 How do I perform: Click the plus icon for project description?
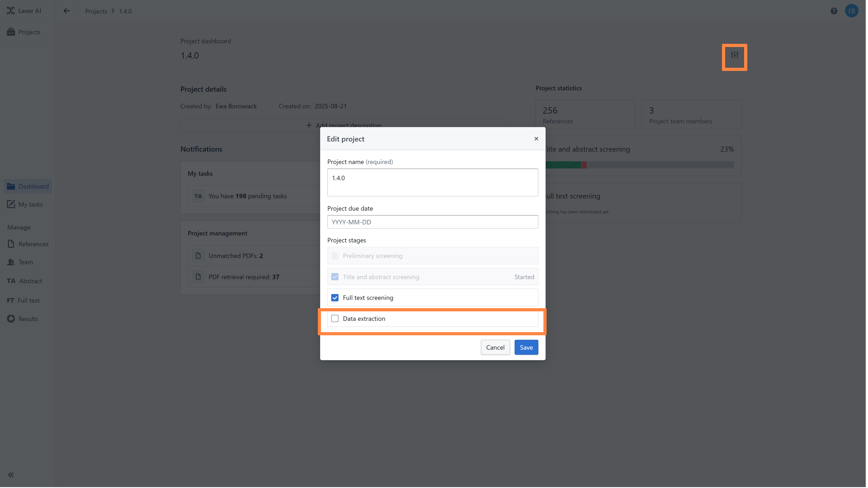coord(309,126)
